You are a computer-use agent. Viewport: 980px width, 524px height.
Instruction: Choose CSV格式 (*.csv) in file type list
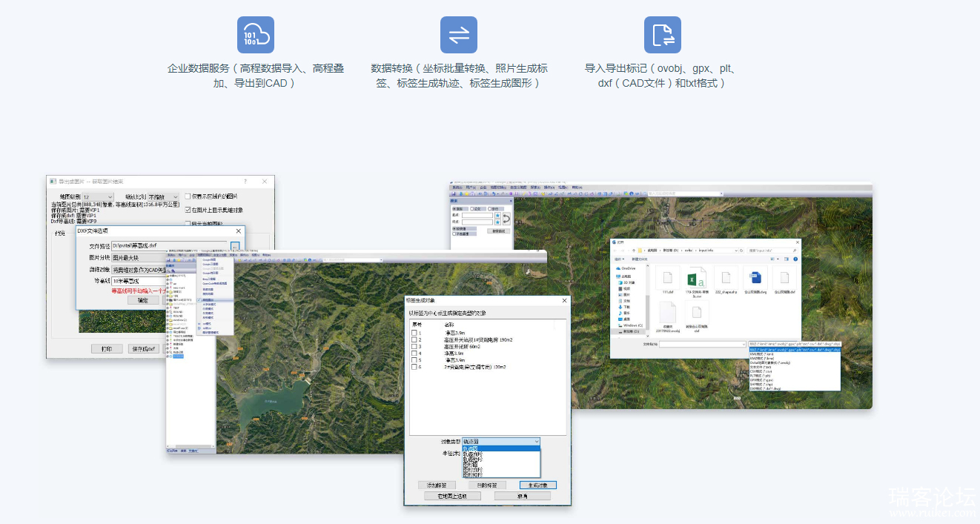click(x=795, y=371)
